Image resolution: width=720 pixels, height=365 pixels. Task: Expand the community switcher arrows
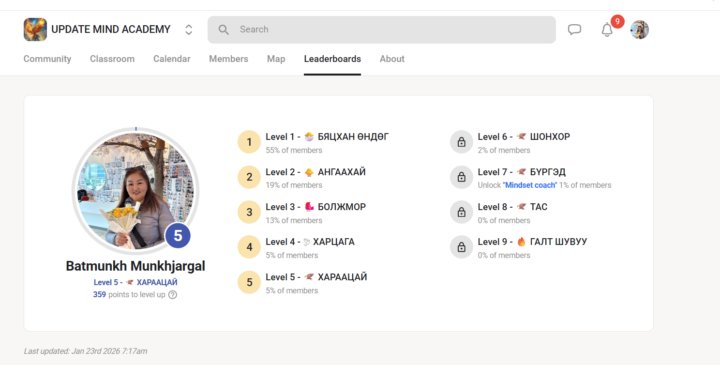click(x=189, y=30)
